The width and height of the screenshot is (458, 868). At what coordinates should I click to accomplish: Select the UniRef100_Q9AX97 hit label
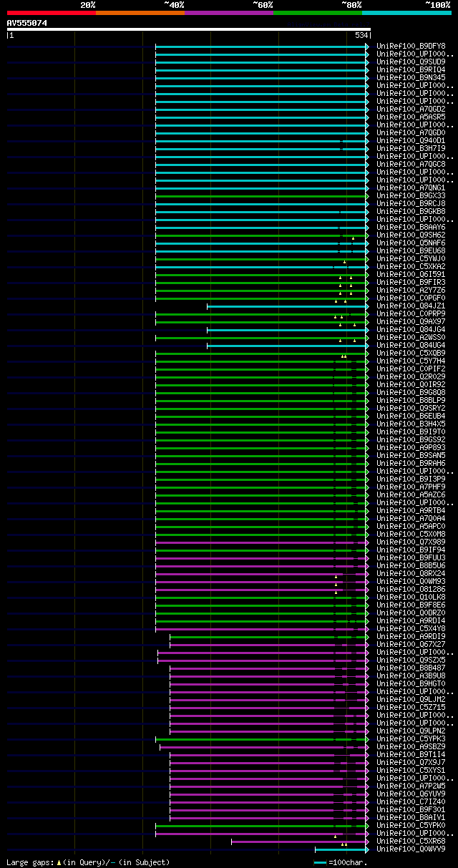pyautogui.click(x=411, y=321)
